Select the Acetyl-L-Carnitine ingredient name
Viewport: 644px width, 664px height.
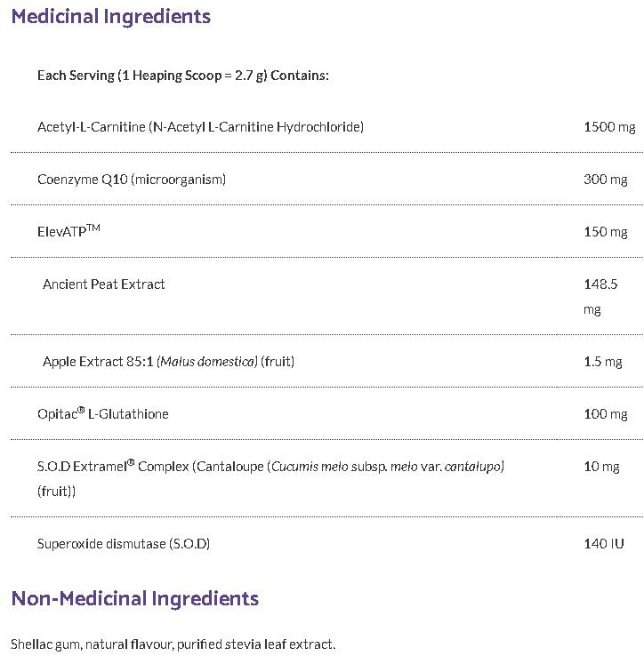pyautogui.click(x=200, y=127)
